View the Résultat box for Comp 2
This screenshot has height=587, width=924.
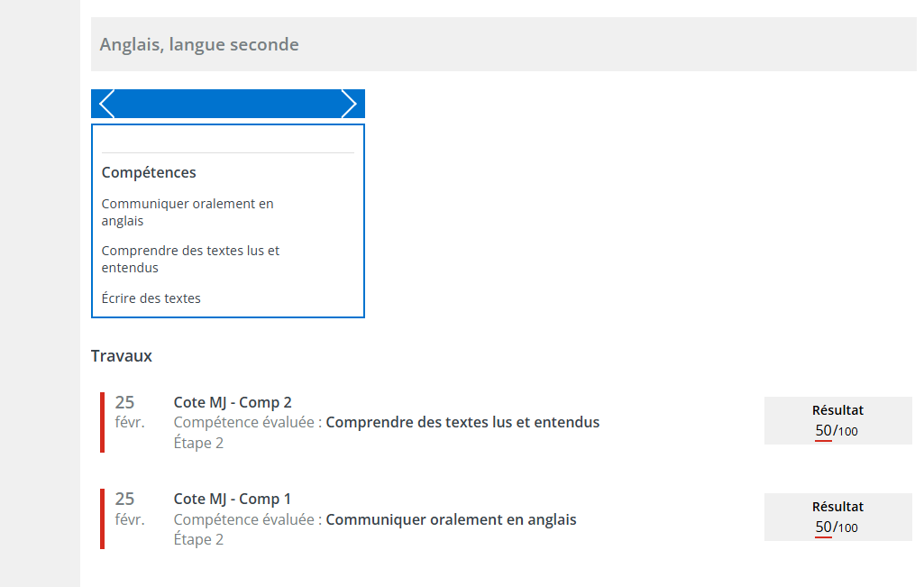coord(837,421)
